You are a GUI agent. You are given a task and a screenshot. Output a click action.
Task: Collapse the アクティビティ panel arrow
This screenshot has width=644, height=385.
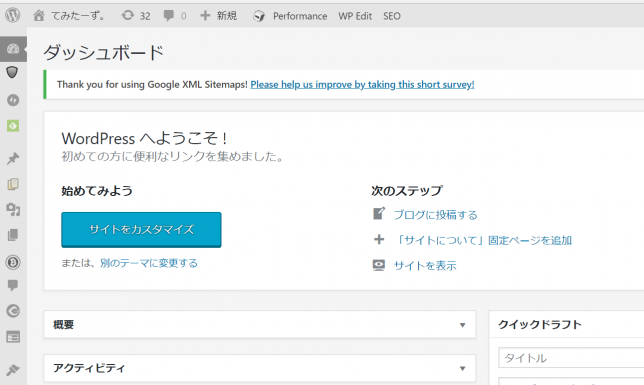462,369
